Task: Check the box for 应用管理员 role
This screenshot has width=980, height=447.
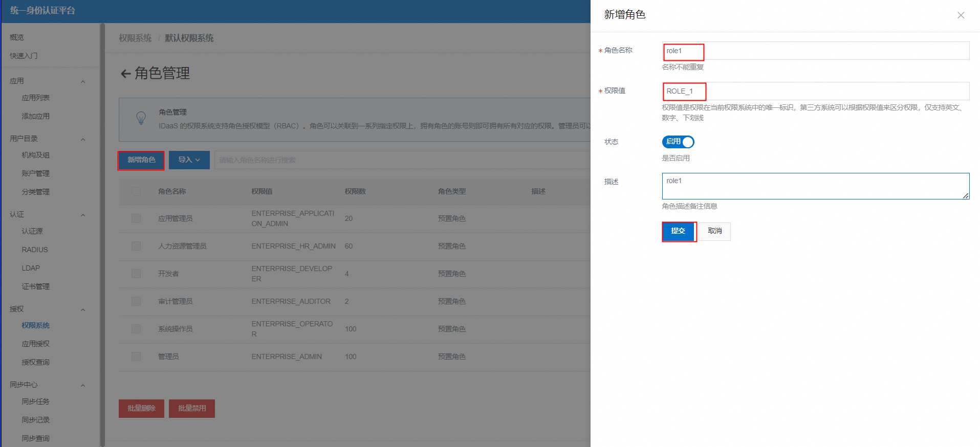Action: click(x=136, y=218)
